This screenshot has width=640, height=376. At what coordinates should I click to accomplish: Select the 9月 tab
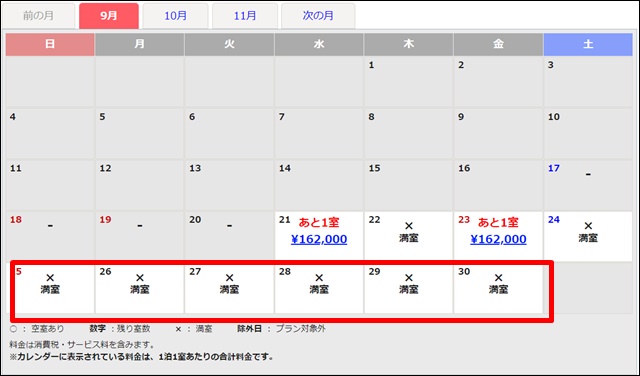click(109, 16)
